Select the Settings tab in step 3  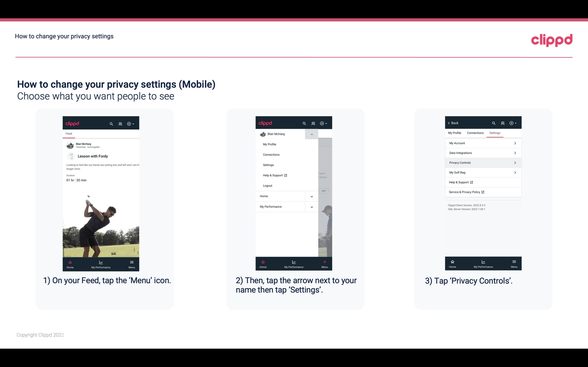click(495, 133)
